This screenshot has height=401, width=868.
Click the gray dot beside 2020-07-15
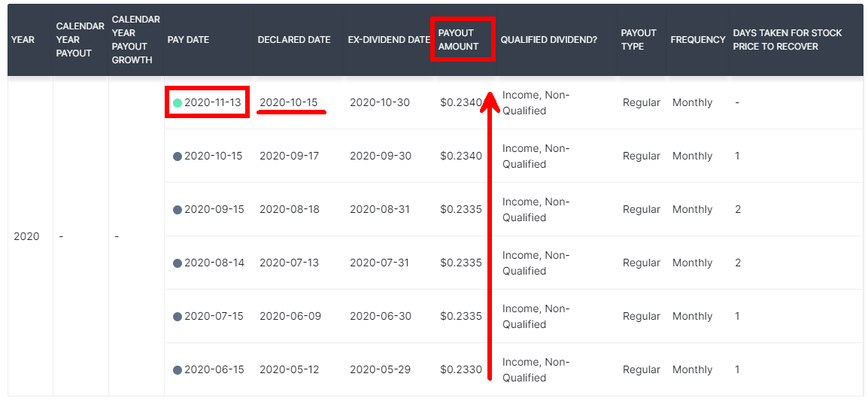(x=178, y=317)
